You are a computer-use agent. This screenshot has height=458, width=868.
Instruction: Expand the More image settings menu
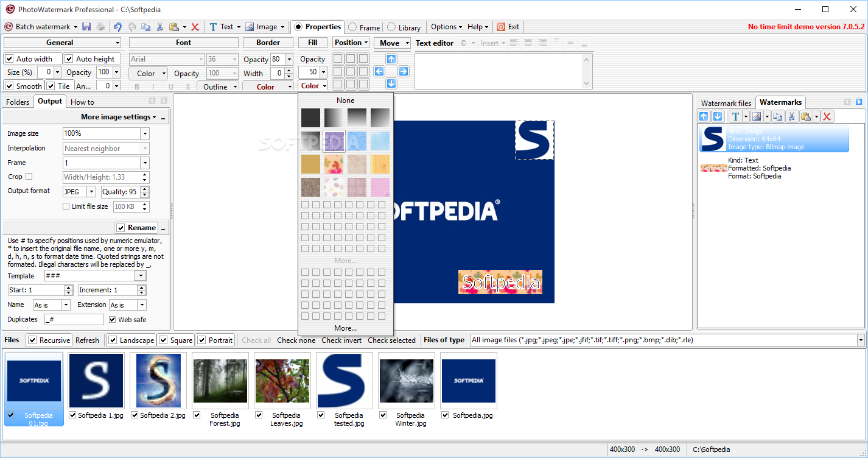click(x=119, y=117)
